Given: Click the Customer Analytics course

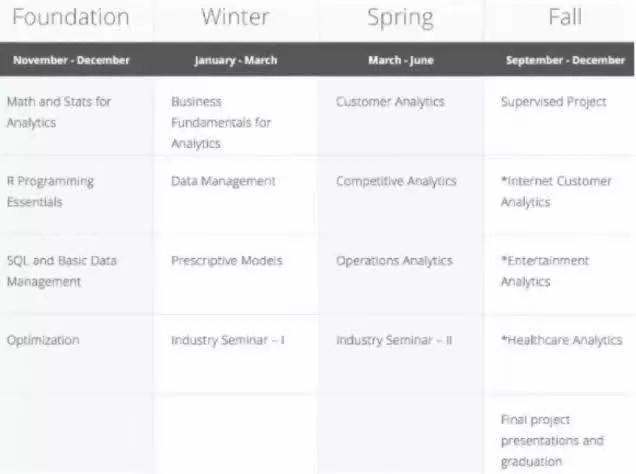Looking at the screenshot, I should click(x=390, y=102).
